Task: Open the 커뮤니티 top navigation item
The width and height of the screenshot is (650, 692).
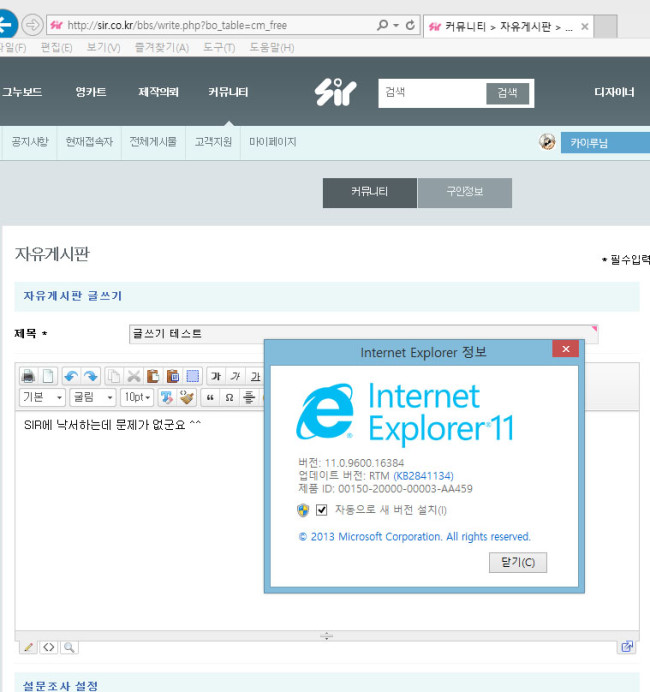Action: coord(228,92)
